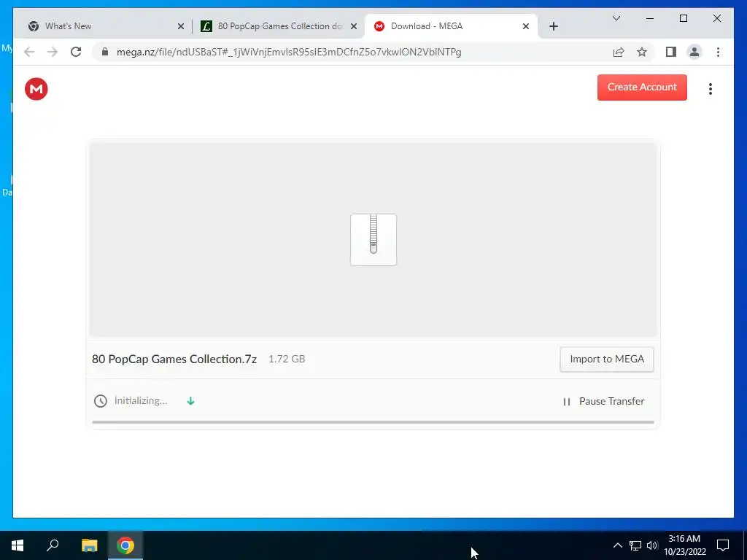Click the 1.72 GB file size text

pos(287,359)
